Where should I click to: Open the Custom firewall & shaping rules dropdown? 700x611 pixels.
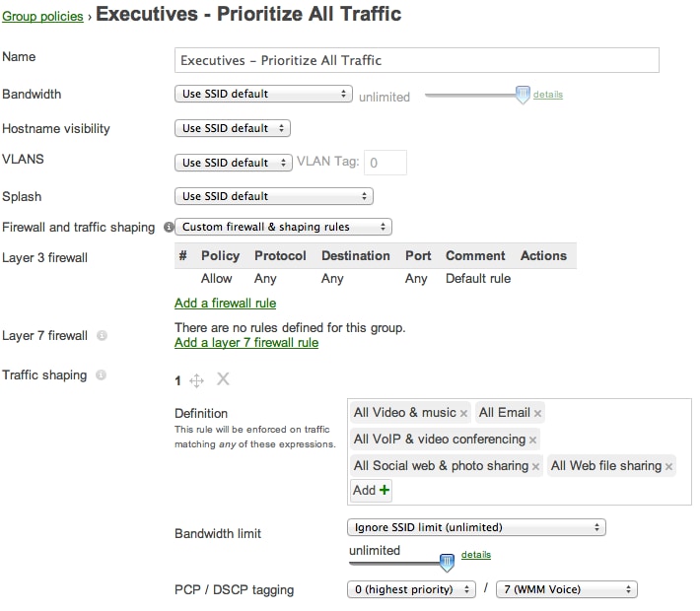tap(283, 227)
